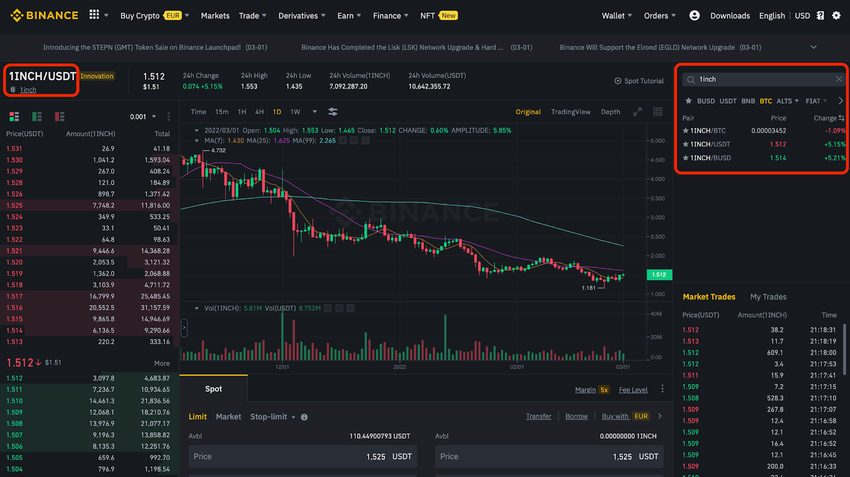Screen dimensions: 850x477
Task: Select sell-orders-only order book view icon
Action: (x=60, y=117)
